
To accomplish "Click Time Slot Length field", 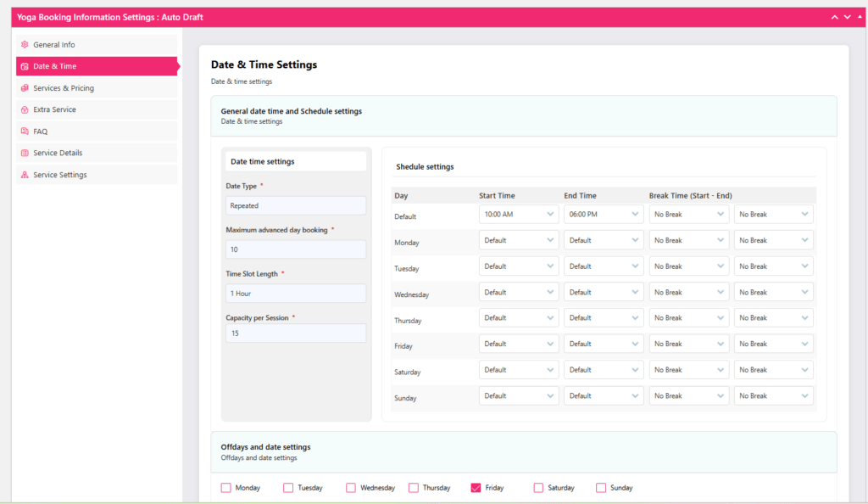I will pos(296,294).
